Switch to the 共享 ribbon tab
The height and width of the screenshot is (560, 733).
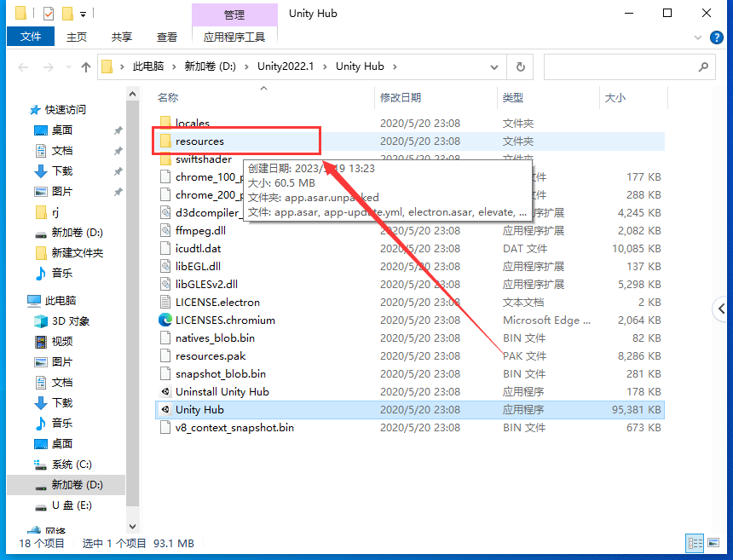tap(122, 37)
